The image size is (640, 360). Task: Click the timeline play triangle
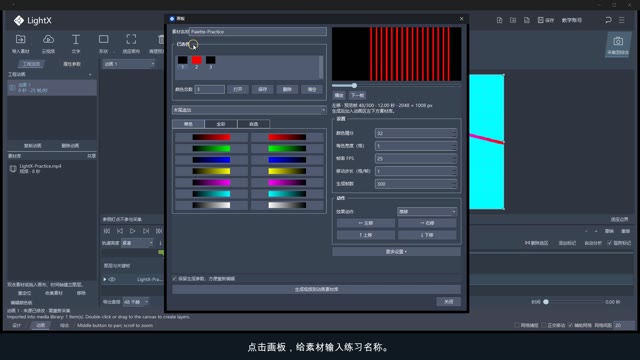[133, 231]
